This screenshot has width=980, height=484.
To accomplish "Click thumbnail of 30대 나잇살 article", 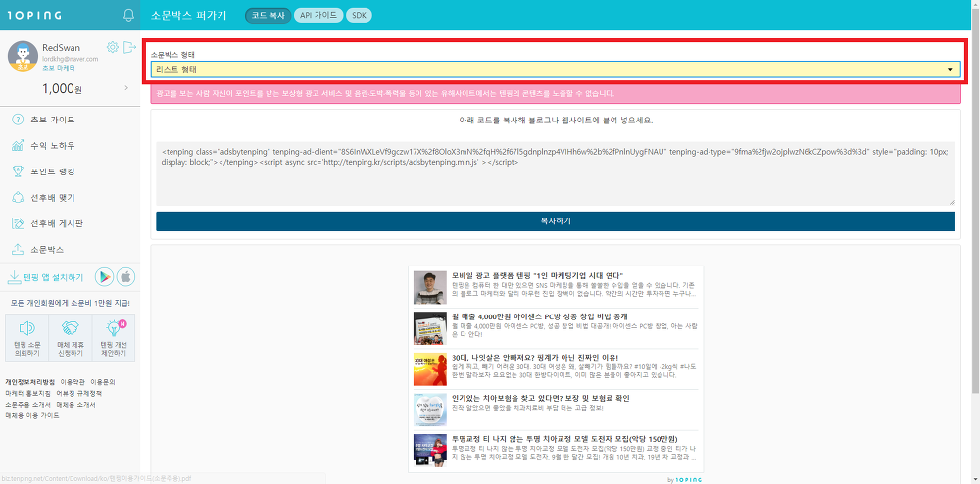I will [x=430, y=368].
